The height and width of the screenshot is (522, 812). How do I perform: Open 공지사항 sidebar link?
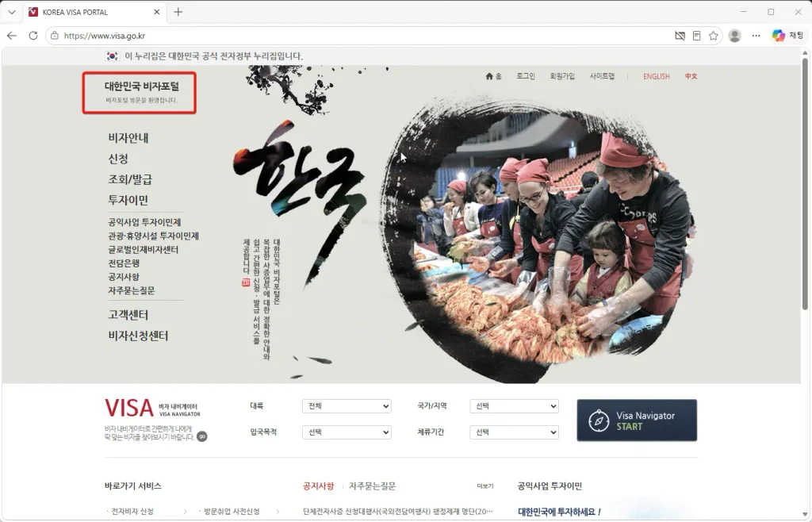[124, 277]
